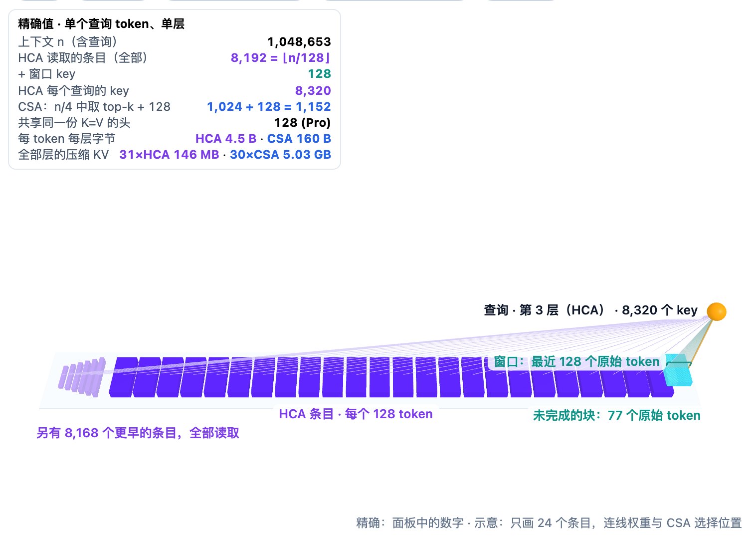Click the label "上下文 n（含查询）"
Image resolution: width=756 pixels, height=540 pixels.
coord(67,41)
